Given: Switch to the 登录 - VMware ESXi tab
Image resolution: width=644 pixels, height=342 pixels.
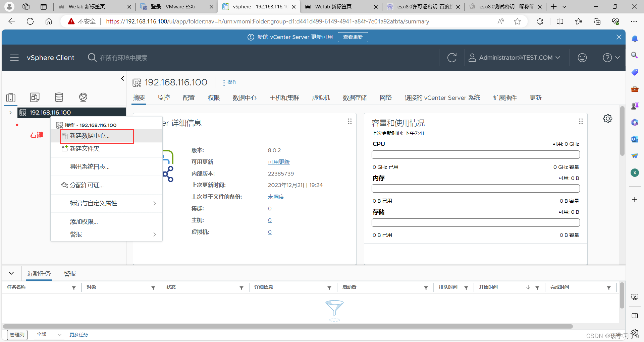Looking at the screenshot, I should click(x=176, y=6).
